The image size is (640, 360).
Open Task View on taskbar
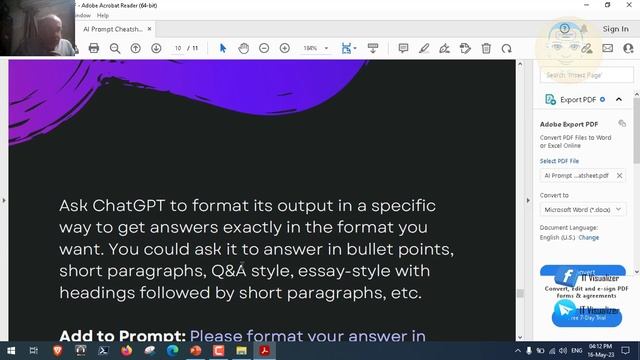coord(33,351)
